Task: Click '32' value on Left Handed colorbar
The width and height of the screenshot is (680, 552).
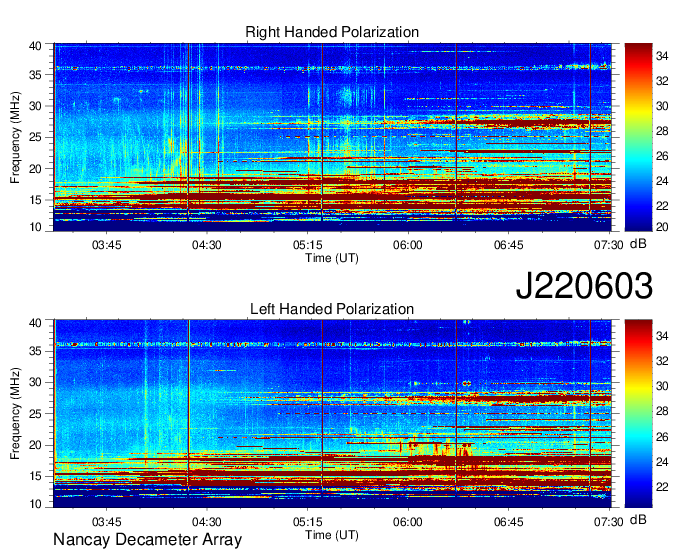Action: point(662,361)
